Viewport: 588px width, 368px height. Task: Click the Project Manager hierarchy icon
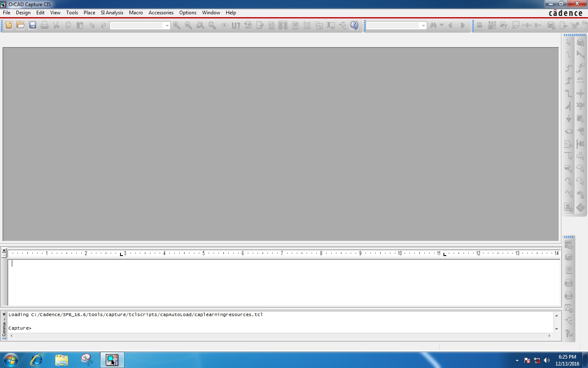[343, 25]
